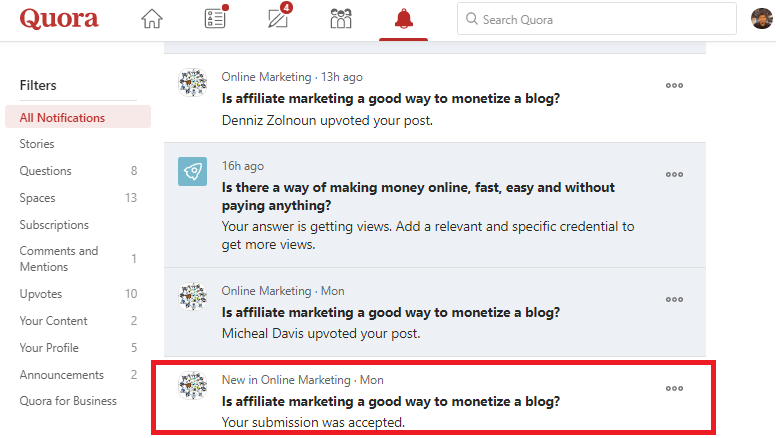Open question in Micheal Davis upvote notification
Viewport: 776px width, 438px height.
tap(390, 312)
